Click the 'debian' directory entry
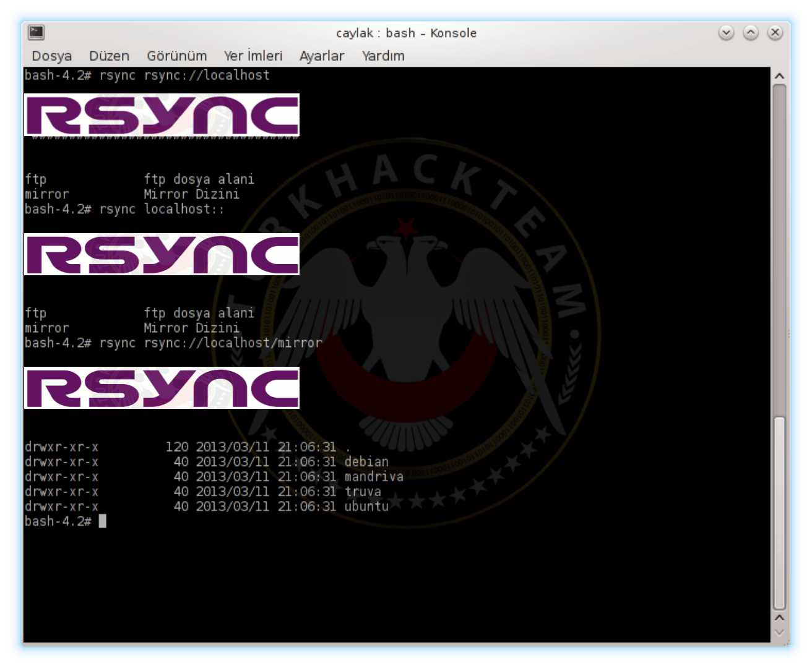Image resolution: width=812 pixels, height=668 pixels. (366, 461)
